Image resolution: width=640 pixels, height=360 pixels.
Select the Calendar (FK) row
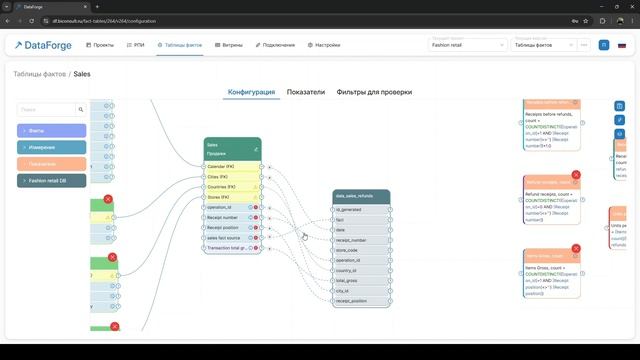232,167
